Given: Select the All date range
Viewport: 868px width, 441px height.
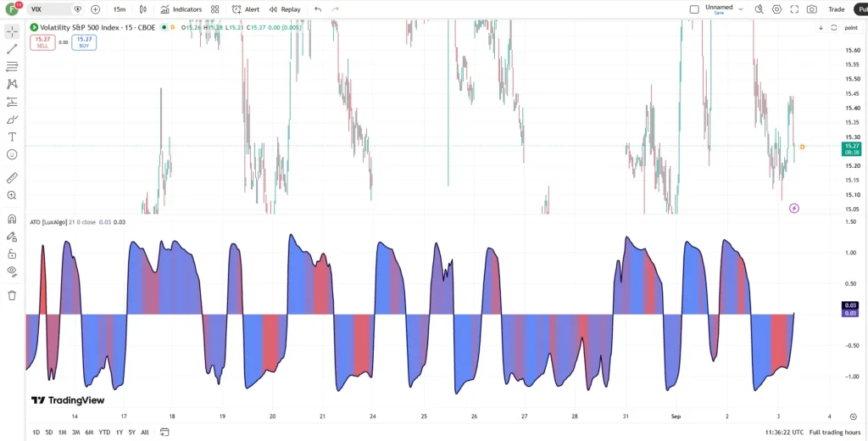Looking at the screenshot, I should coord(144,433).
